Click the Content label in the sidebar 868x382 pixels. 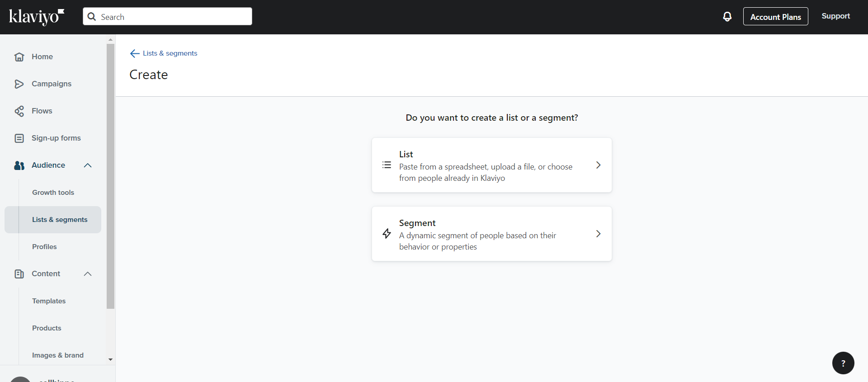pos(46,274)
